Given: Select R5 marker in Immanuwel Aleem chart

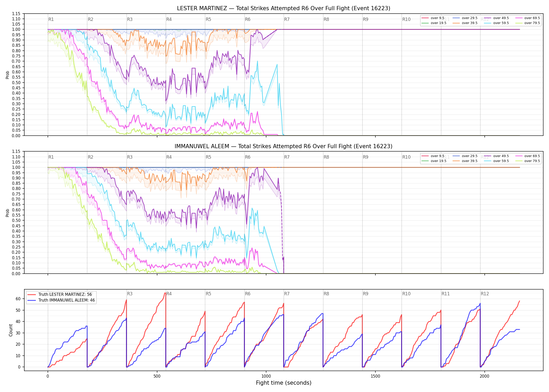Looking at the screenshot, I should [208, 157].
